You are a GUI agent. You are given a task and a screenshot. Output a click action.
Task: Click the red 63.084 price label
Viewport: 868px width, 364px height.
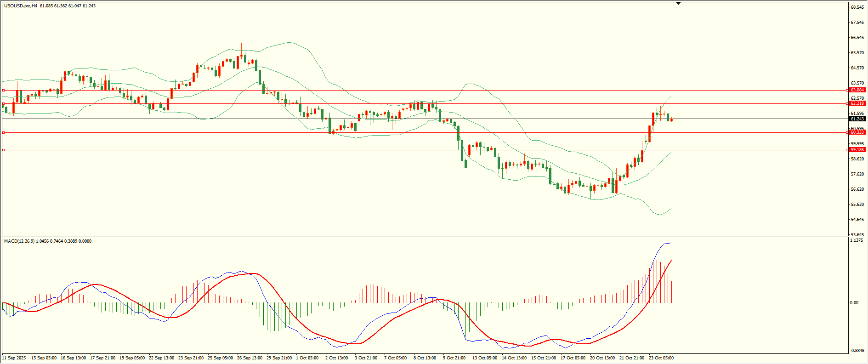857,90
